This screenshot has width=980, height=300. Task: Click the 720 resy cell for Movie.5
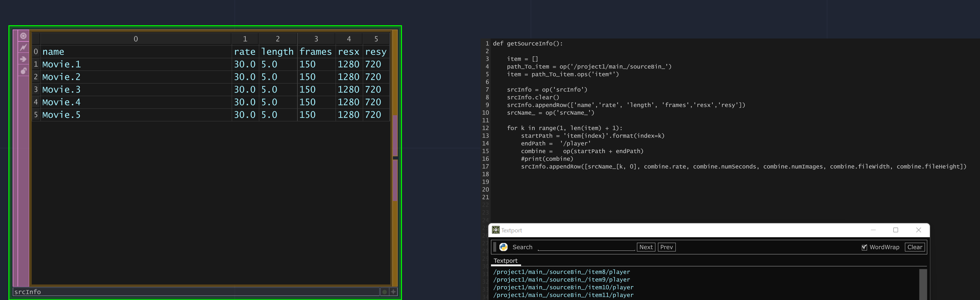coord(376,115)
